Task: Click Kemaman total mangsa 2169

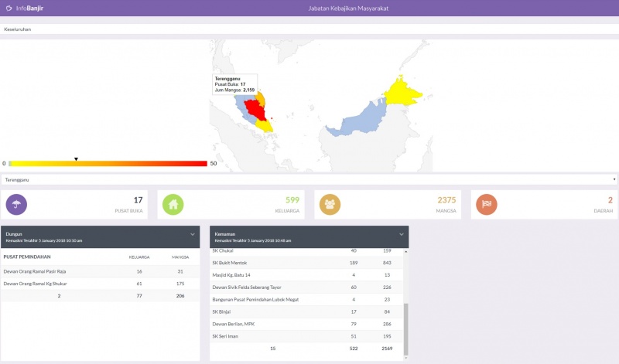Action: tap(388, 349)
